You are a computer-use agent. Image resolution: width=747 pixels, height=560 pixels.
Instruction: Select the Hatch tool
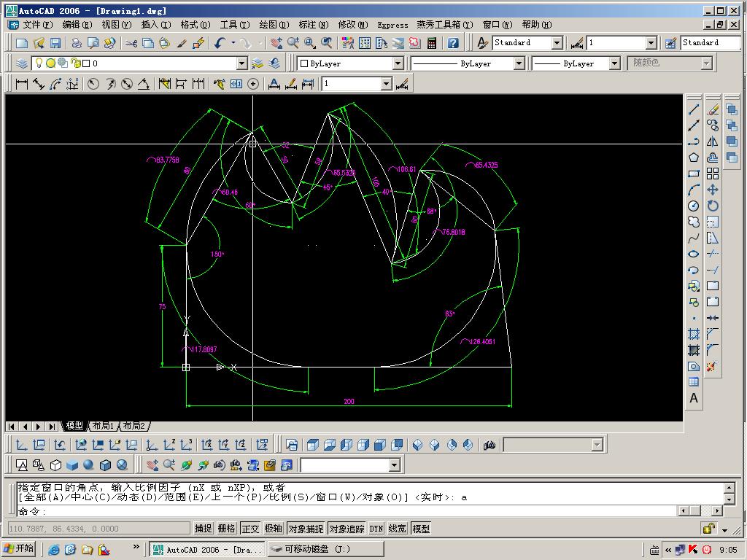tap(694, 334)
